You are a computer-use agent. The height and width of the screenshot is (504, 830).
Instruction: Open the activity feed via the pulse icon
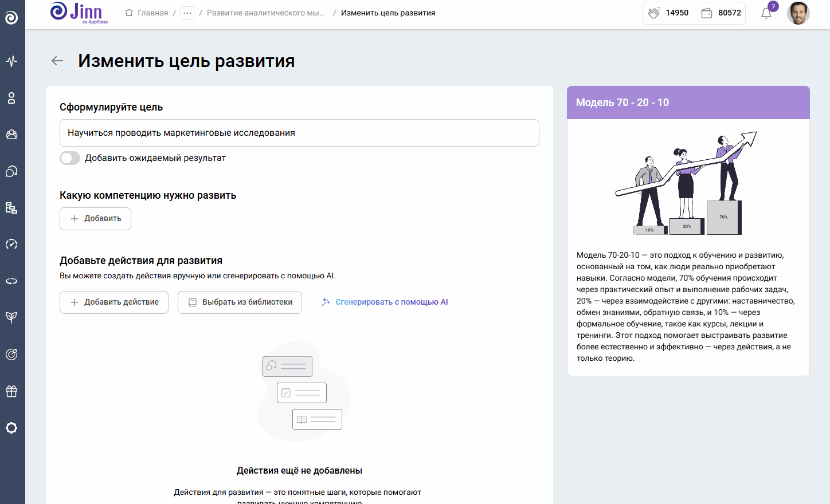click(x=11, y=61)
